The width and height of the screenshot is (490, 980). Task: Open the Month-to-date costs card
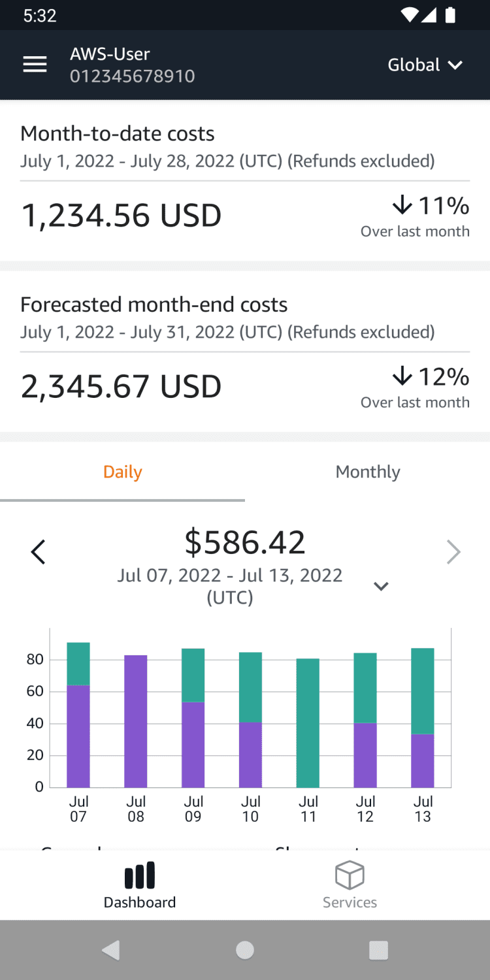coord(245,180)
